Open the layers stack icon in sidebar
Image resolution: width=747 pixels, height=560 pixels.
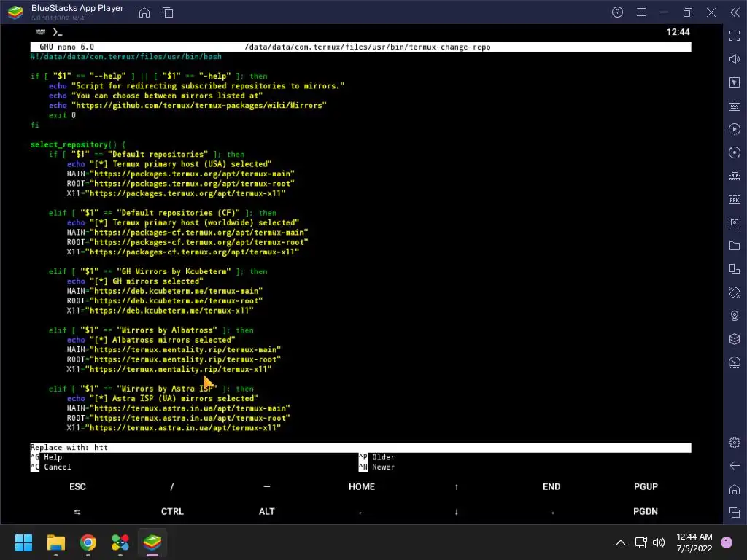[735, 339]
